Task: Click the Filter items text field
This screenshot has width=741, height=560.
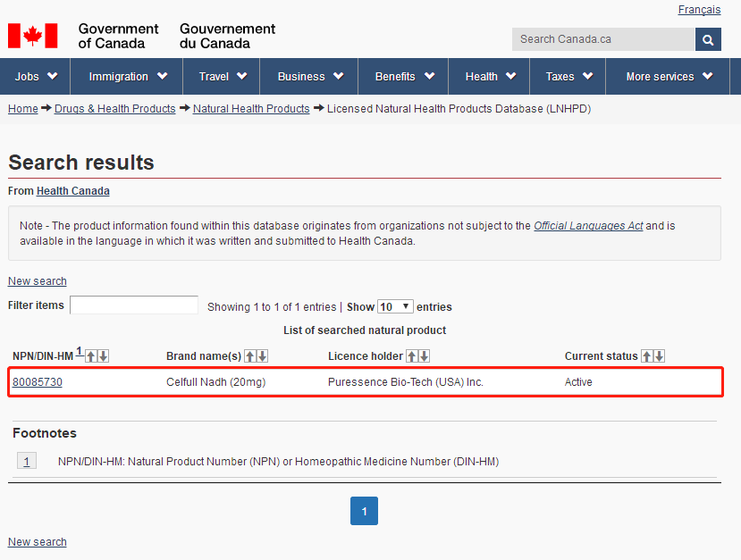Action: (x=134, y=305)
